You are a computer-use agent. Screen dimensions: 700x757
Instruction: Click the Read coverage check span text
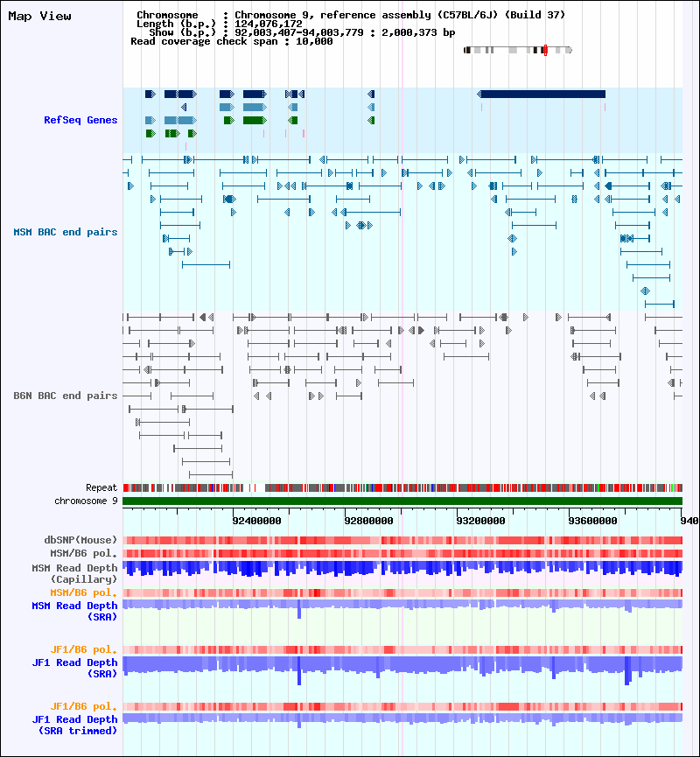point(232,41)
